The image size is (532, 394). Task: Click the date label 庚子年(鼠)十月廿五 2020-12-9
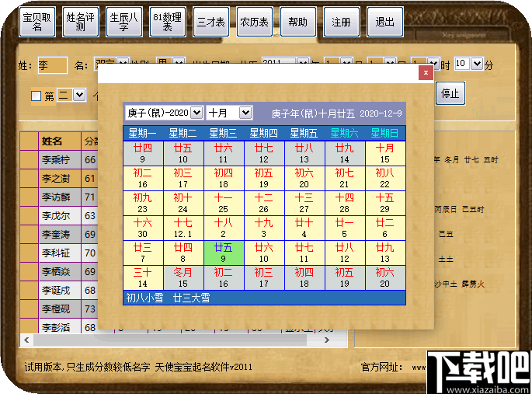336,113
